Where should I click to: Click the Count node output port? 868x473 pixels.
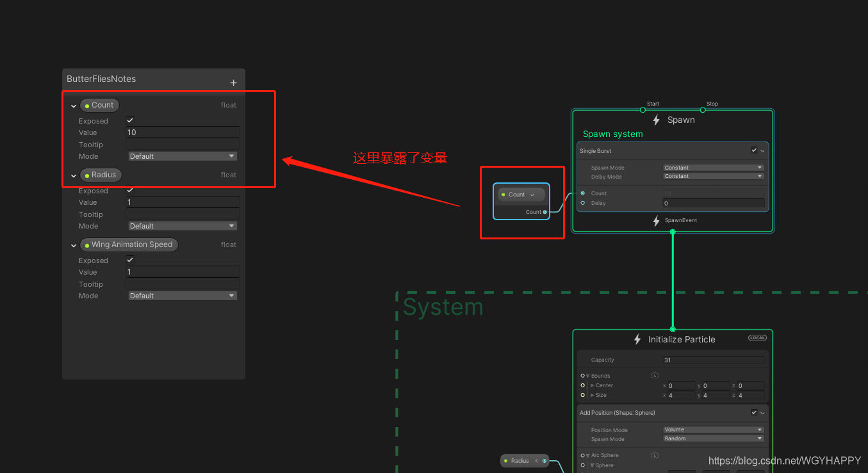pyautogui.click(x=545, y=212)
